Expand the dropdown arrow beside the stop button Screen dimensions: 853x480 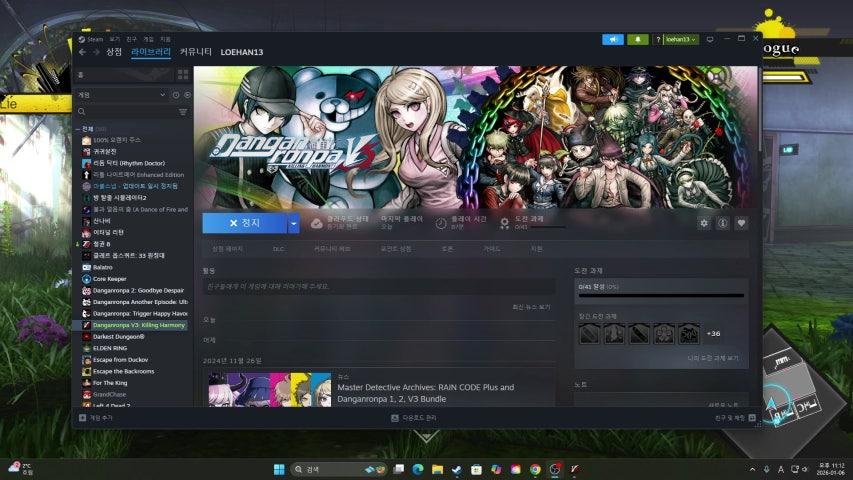[293, 223]
